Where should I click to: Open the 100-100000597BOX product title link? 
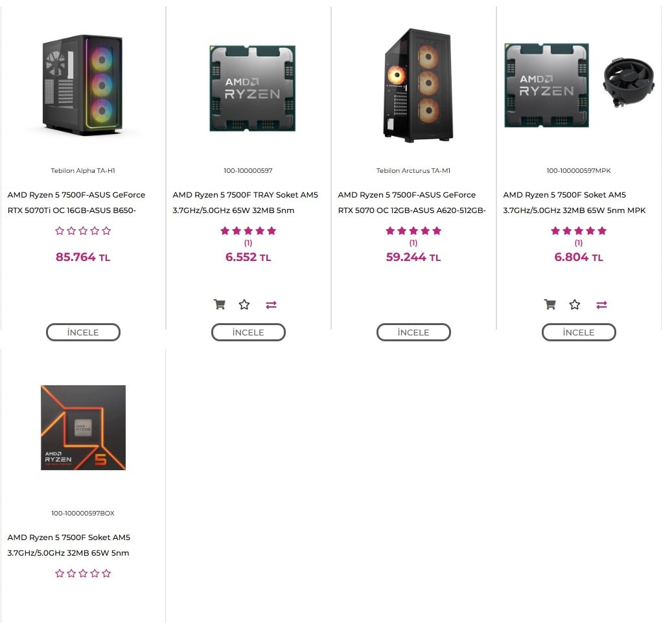[x=69, y=545]
